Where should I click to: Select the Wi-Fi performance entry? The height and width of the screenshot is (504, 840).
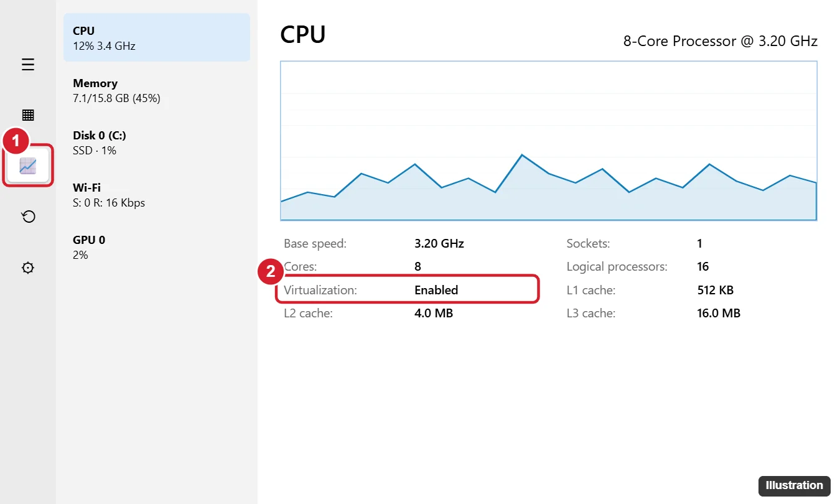click(x=157, y=195)
